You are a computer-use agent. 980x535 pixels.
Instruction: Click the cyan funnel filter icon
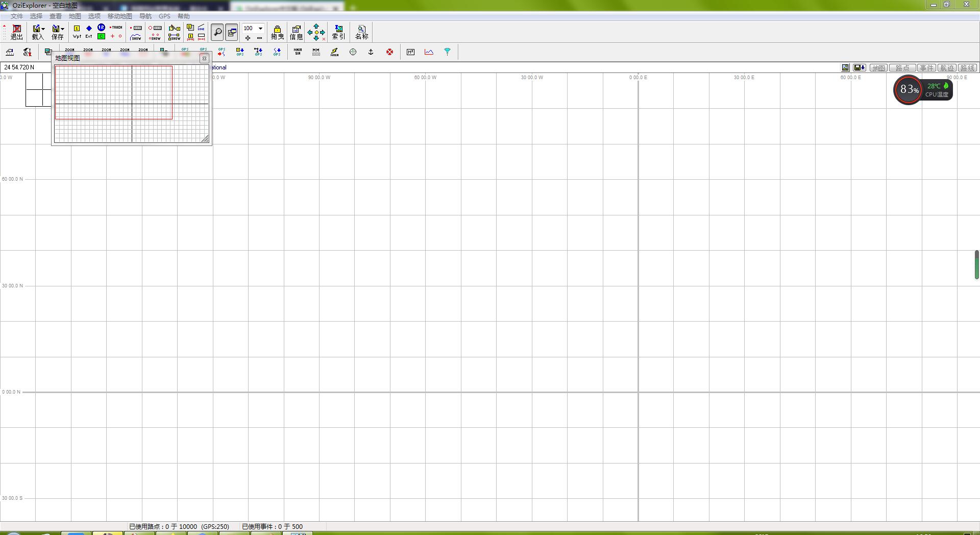pos(447,52)
